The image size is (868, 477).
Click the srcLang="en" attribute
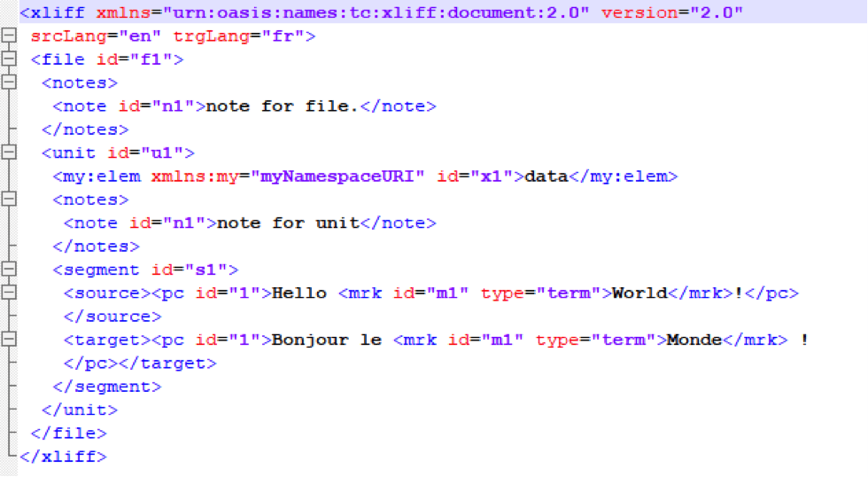(96, 36)
